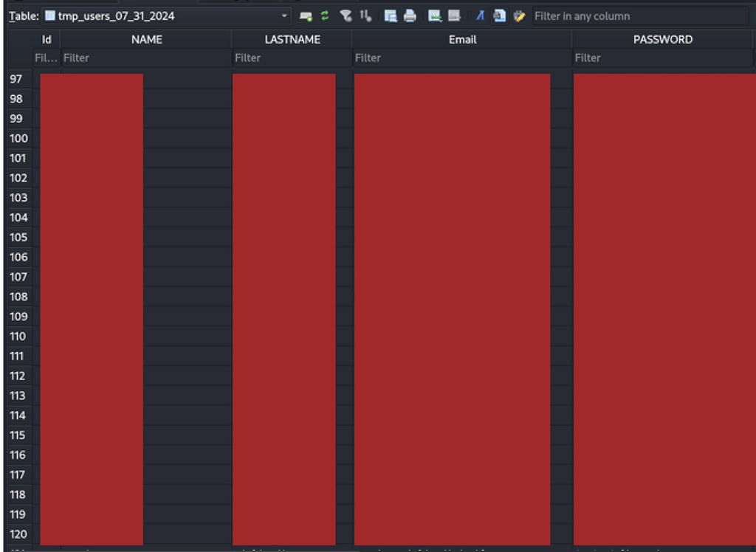Select row 111 header
Image resolution: width=756 pixels, height=552 pixels.
point(19,356)
